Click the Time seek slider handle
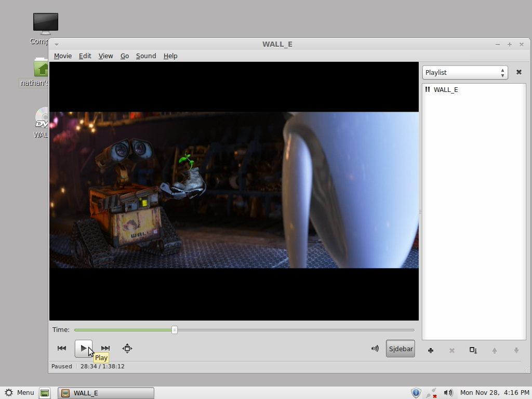Image resolution: width=532 pixels, height=399 pixels. point(175,330)
